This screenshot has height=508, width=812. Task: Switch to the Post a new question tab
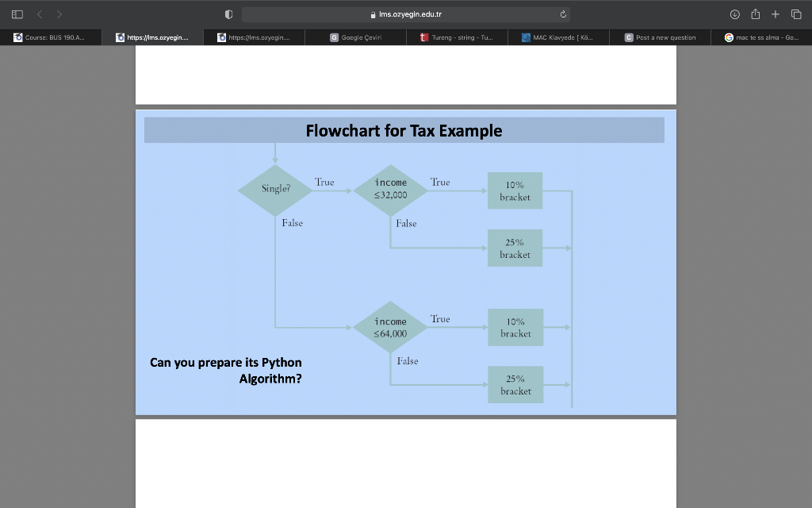tap(660, 37)
